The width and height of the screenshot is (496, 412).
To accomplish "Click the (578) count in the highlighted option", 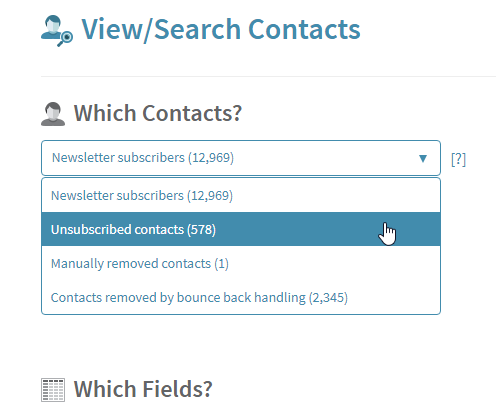I will (x=201, y=230).
